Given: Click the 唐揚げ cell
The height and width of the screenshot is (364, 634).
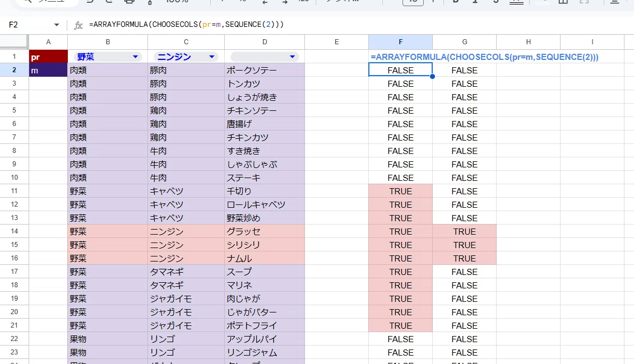Looking at the screenshot, I should click(x=265, y=124).
